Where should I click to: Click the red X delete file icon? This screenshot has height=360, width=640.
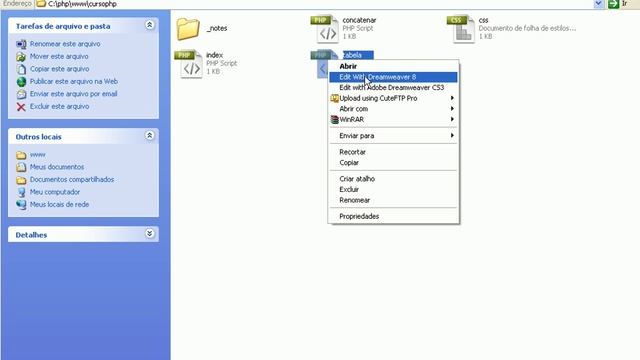coord(21,107)
